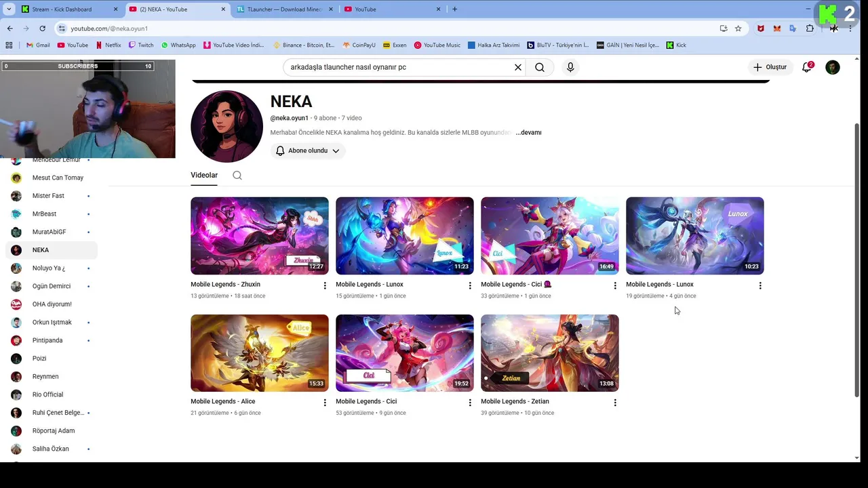Screen dimensions: 868x488
Task: Search within NEKA channel videos
Action: 237,176
